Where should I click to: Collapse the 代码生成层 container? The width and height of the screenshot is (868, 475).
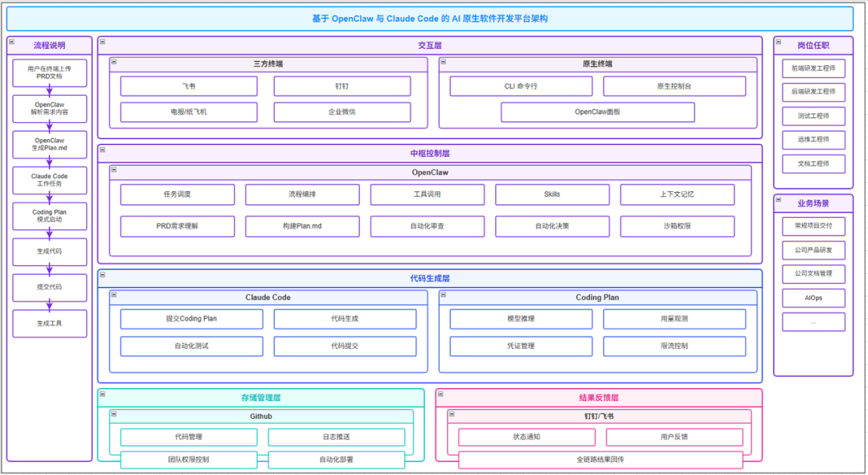[x=102, y=275]
